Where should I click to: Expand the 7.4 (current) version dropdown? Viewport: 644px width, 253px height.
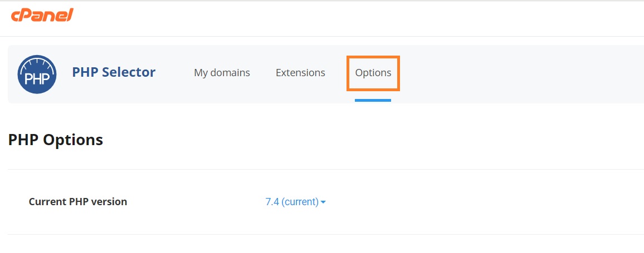(x=296, y=202)
